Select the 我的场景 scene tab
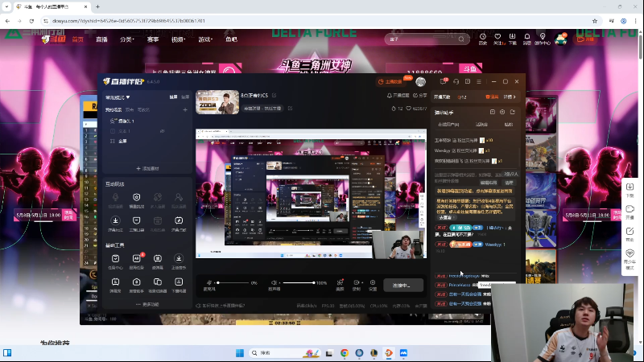This screenshot has width=644, height=362. click(x=114, y=109)
